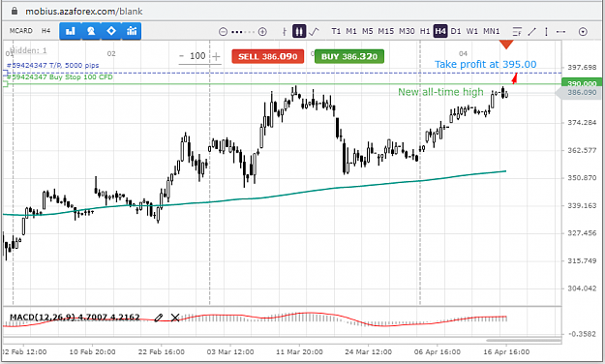Screen dimensions: 605x364
Task: Select the active H4 timeframe
Action: tap(440, 31)
